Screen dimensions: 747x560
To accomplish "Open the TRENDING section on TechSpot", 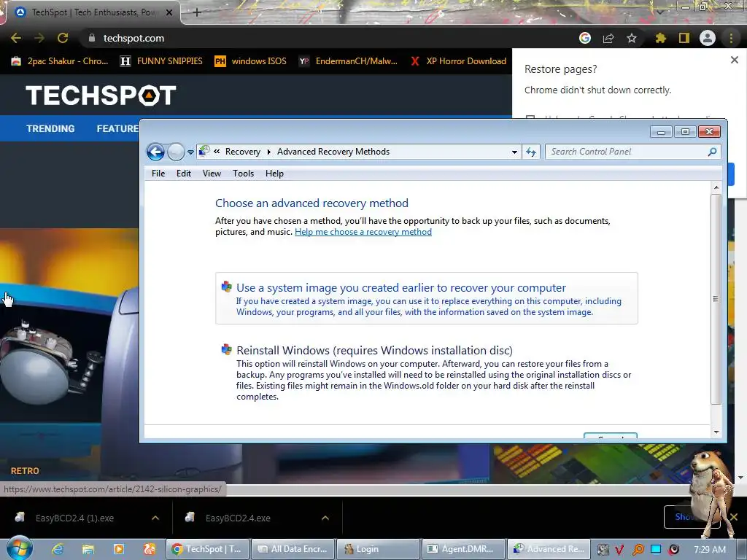I will (x=50, y=128).
